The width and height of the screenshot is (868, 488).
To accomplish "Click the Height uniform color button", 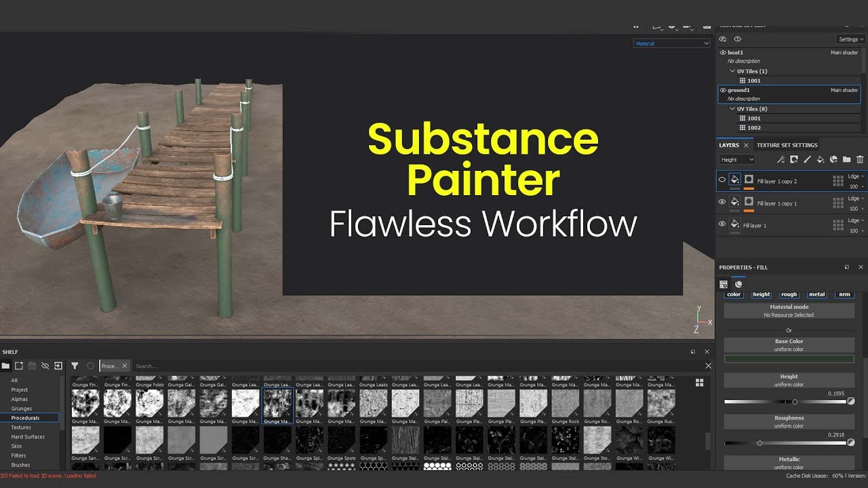I will click(789, 380).
